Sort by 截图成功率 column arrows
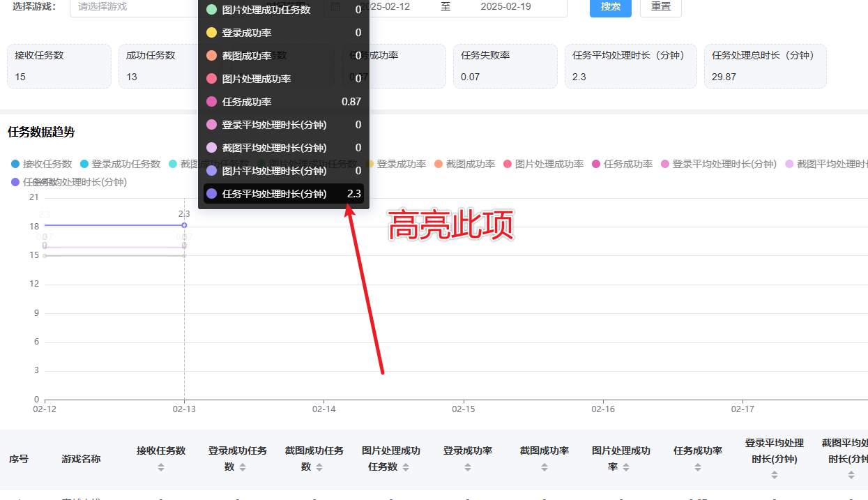 point(545,467)
